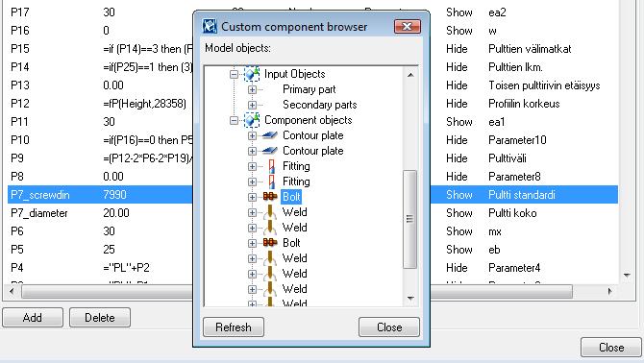
Task: Click the Weld icon directly below the highlighted Bolt
Action: pos(270,212)
